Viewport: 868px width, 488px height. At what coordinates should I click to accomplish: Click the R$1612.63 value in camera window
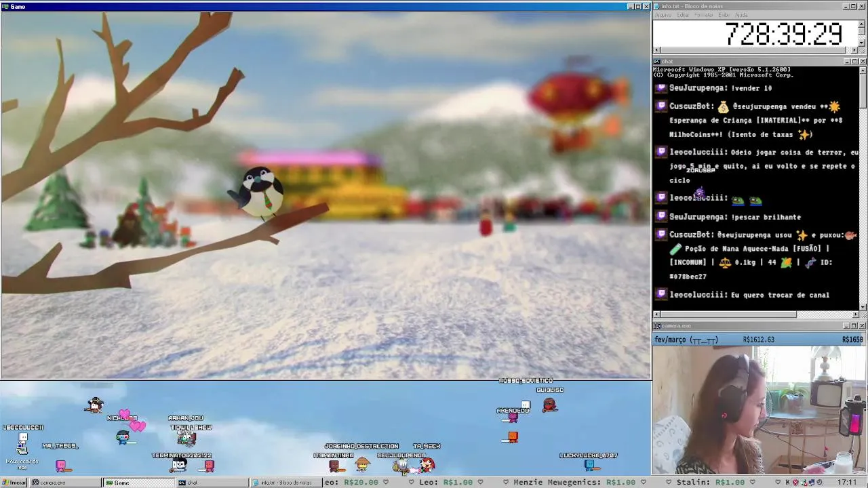tap(759, 340)
